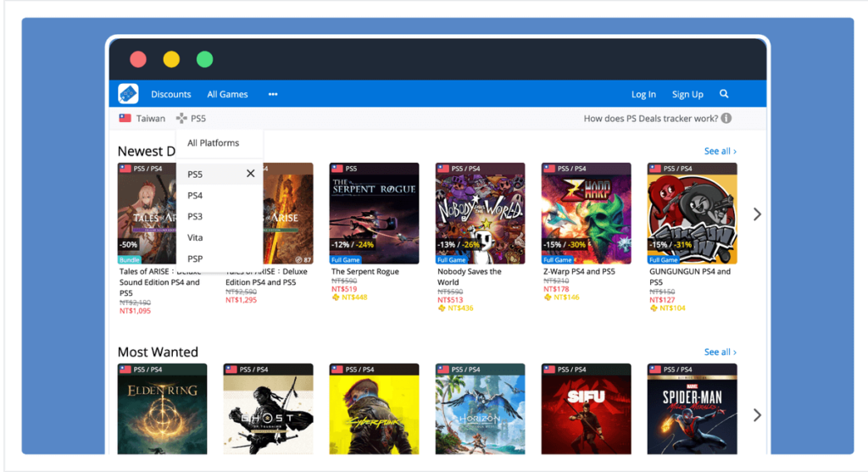The width and height of the screenshot is (868, 472).
Task: Open The Serpent Rogue cover thumbnail
Action: (374, 213)
